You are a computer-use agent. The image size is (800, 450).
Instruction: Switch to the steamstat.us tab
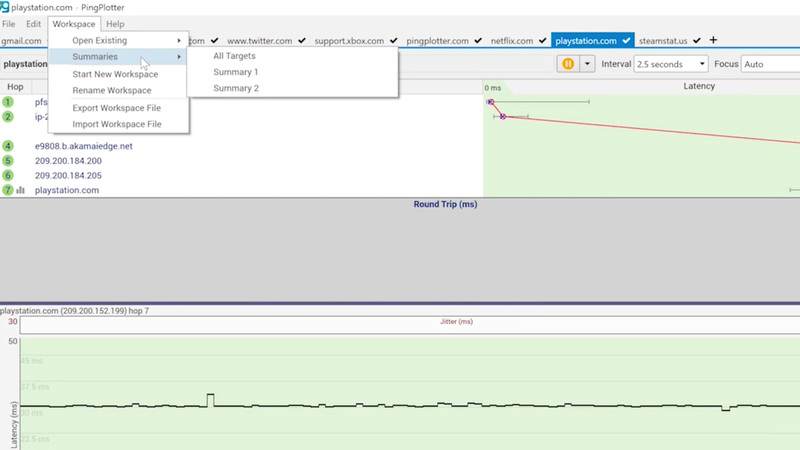(x=663, y=41)
